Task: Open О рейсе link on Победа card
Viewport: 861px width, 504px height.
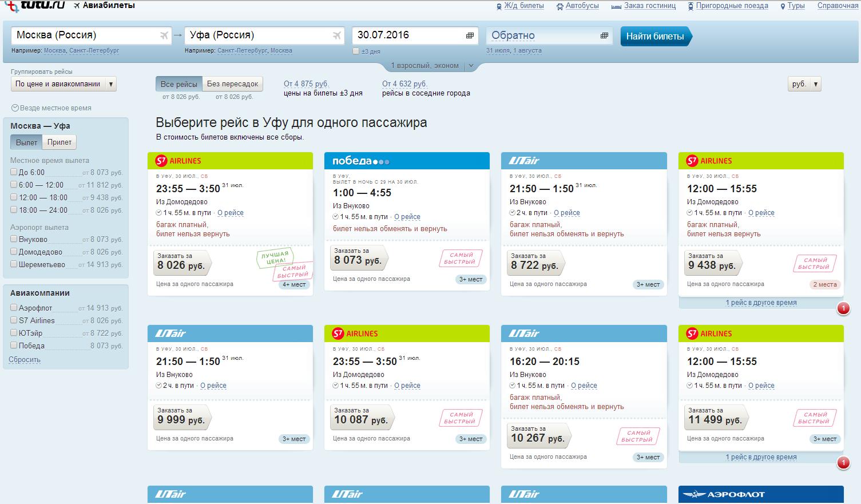Action: coord(407,217)
